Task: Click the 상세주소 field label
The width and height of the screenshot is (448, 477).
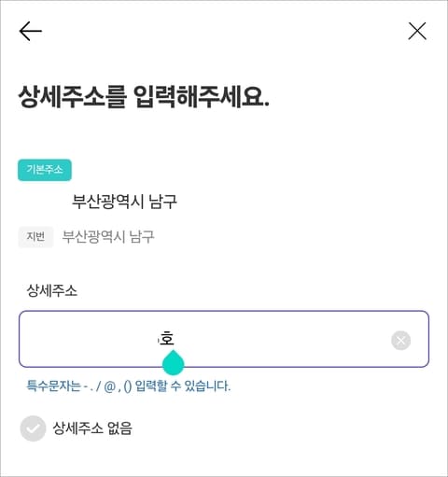Action: [x=51, y=290]
